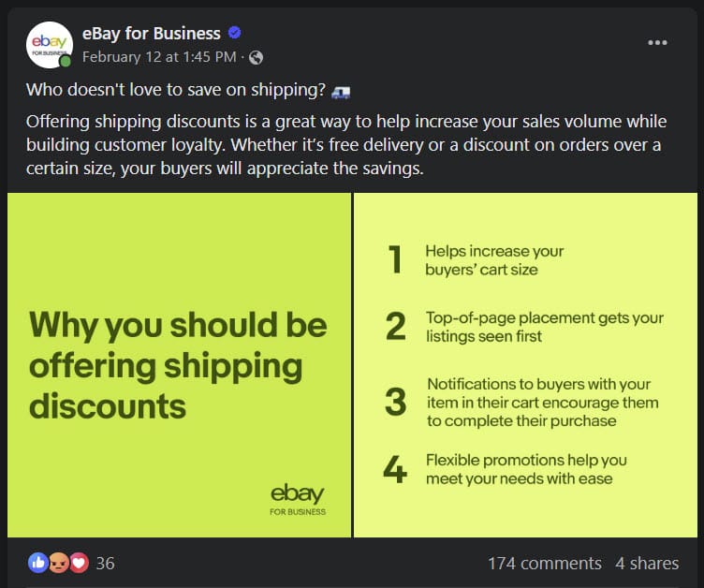Click the February 12 at 1:45 PM timestamp
The image size is (704, 588).
[158, 56]
